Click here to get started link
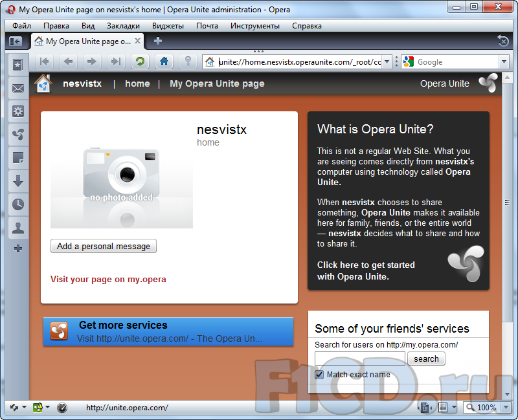Screen dimensions: 518x420 366,271
